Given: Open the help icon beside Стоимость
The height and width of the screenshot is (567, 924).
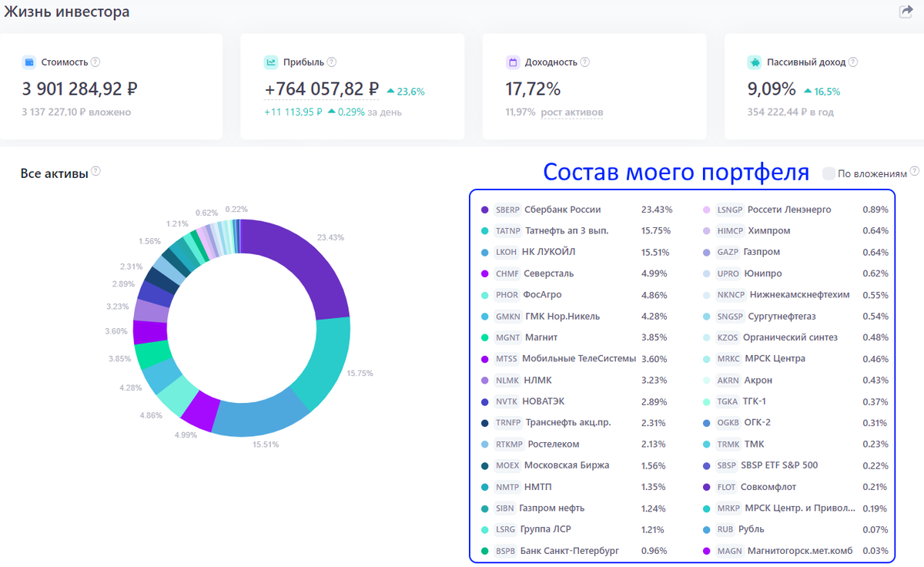Looking at the screenshot, I should click(x=95, y=62).
